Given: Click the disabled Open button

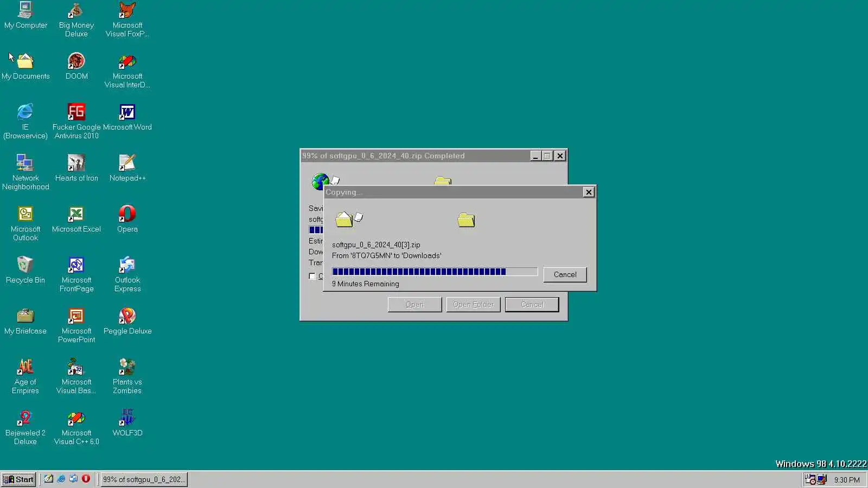Looking at the screenshot, I should click(414, 304).
